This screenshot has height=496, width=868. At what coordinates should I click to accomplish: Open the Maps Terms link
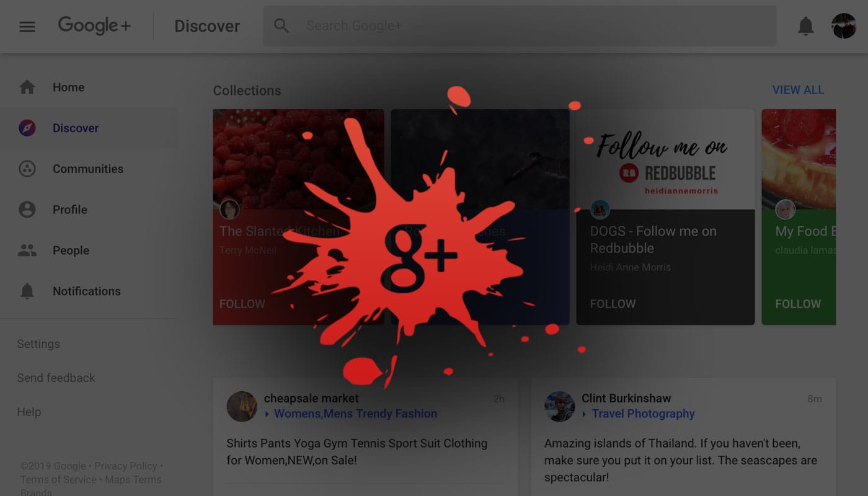pos(133,480)
